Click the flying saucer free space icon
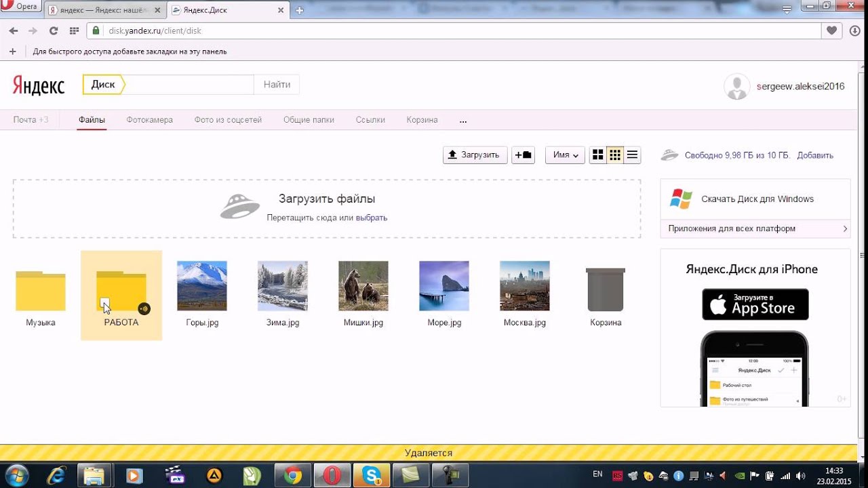 click(669, 155)
